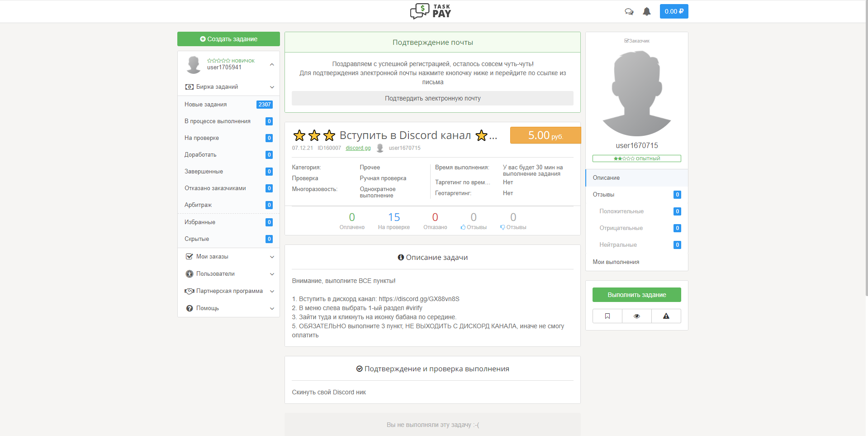Image resolution: width=868 pixels, height=436 pixels.
Task: Click the eye icon to hide task
Action: (637, 316)
